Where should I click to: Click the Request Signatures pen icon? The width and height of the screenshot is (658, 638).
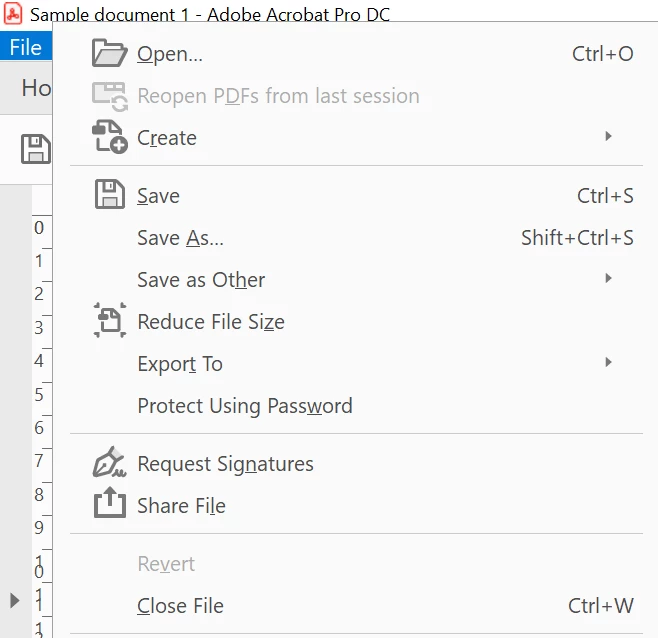pos(109,463)
